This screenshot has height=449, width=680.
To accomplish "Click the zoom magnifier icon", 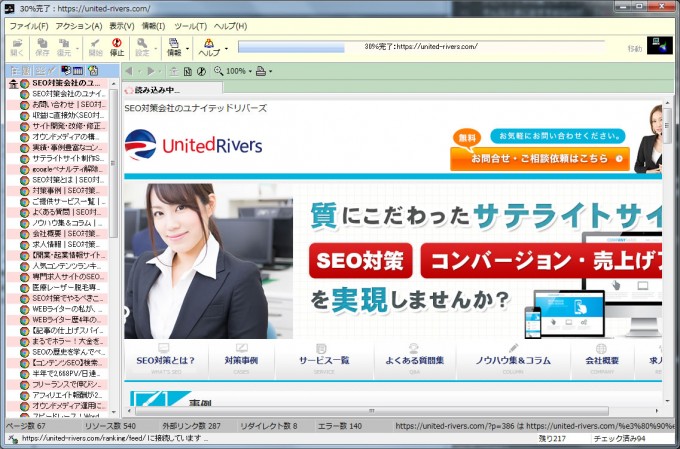I will [218, 71].
